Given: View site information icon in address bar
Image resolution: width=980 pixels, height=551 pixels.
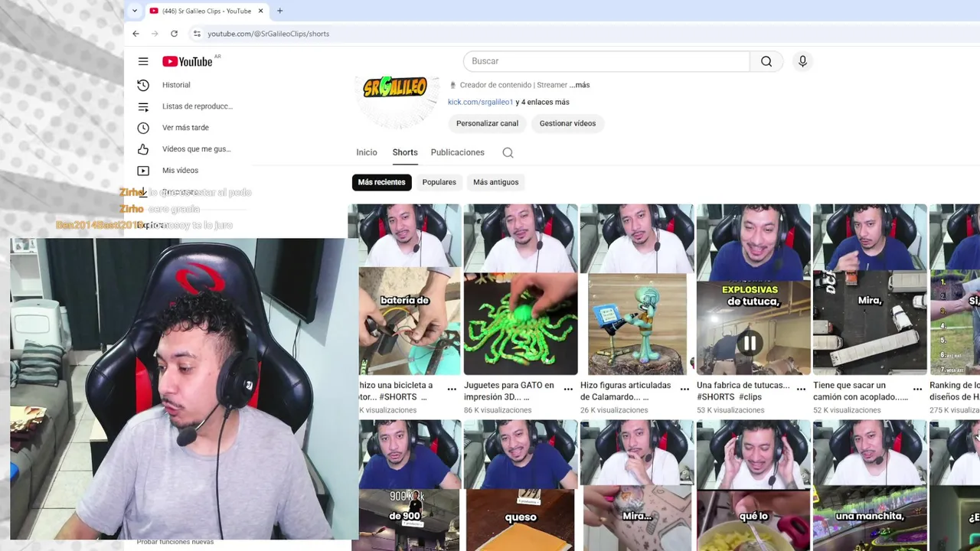Looking at the screenshot, I should 197,34.
